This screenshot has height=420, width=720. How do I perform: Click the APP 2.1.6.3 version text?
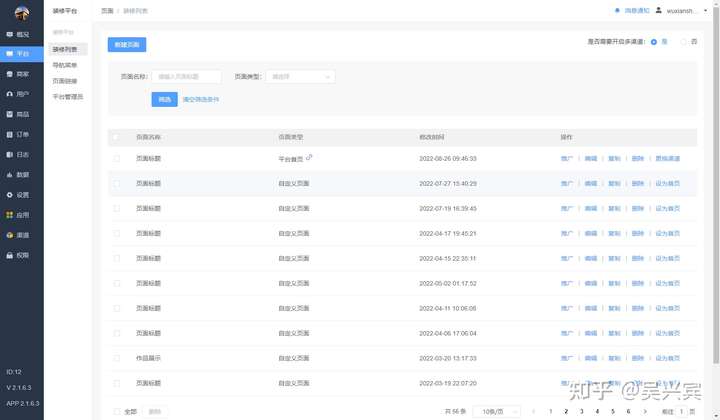coord(22,403)
